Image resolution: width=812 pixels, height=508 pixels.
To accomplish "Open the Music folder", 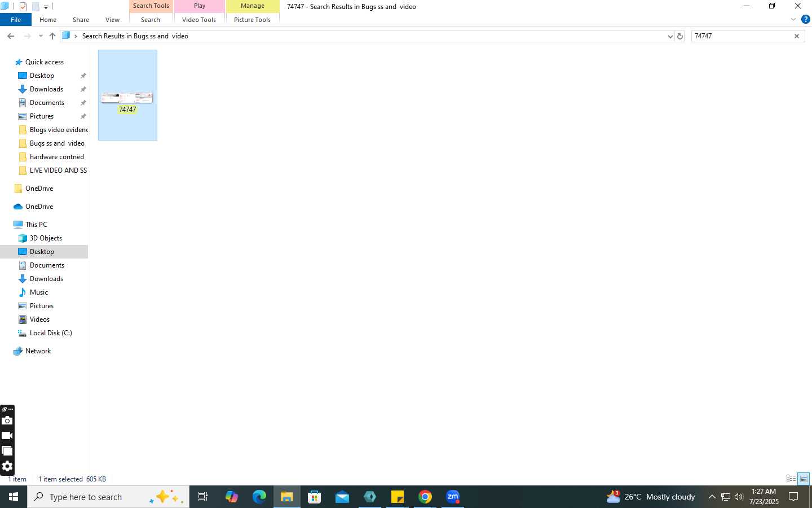I will click(x=38, y=292).
